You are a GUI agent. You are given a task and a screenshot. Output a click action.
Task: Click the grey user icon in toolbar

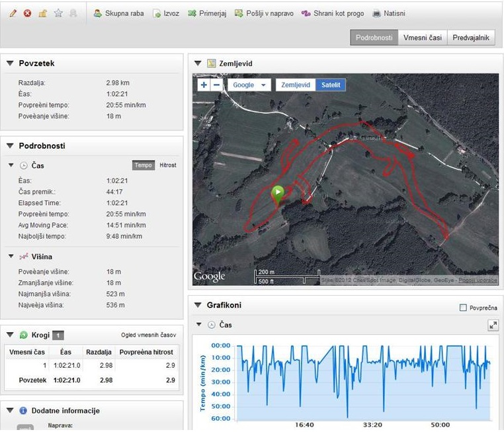(x=73, y=13)
